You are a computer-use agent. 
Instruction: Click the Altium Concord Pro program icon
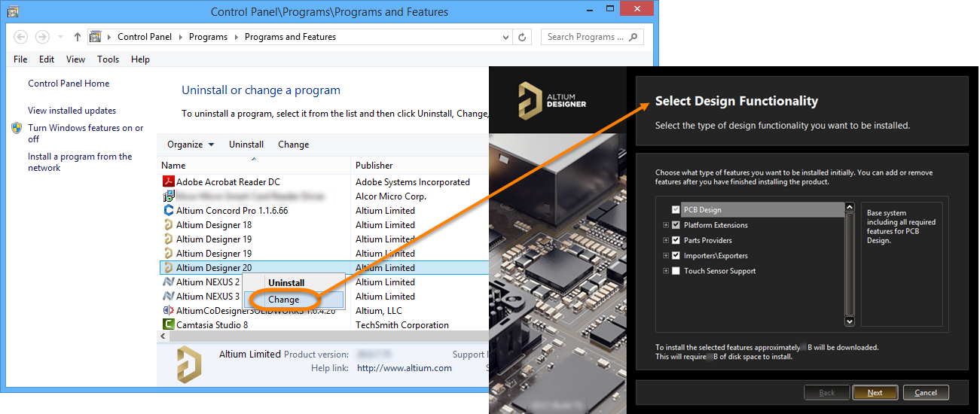click(x=169, y=211)
